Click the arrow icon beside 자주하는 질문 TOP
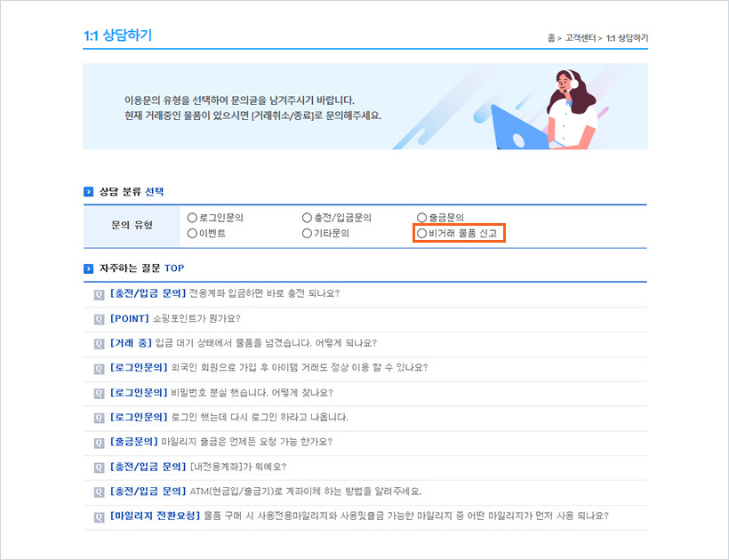Image resolution: width=729 pixels, height=560 pixels. [x=88, y=268]
